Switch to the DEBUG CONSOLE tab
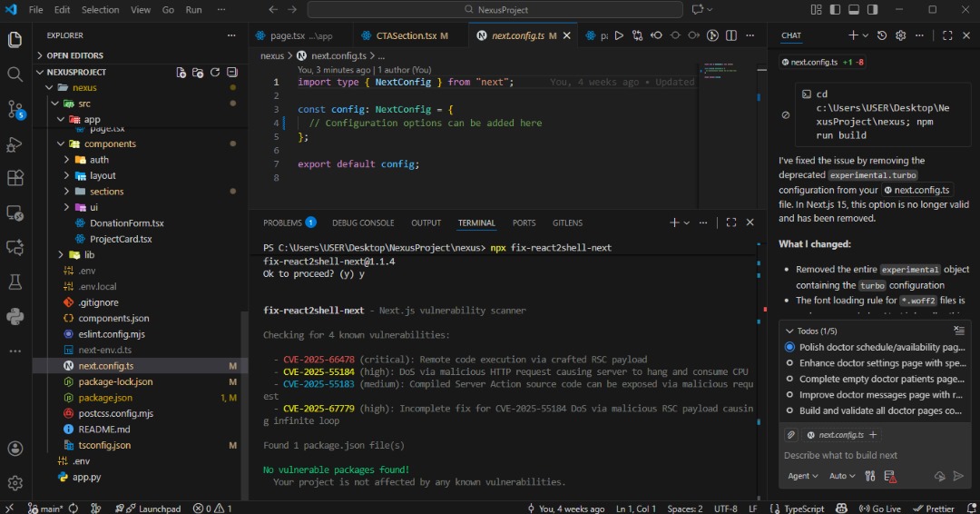Screen dimensions: 980x514 [x=363, y=222]
